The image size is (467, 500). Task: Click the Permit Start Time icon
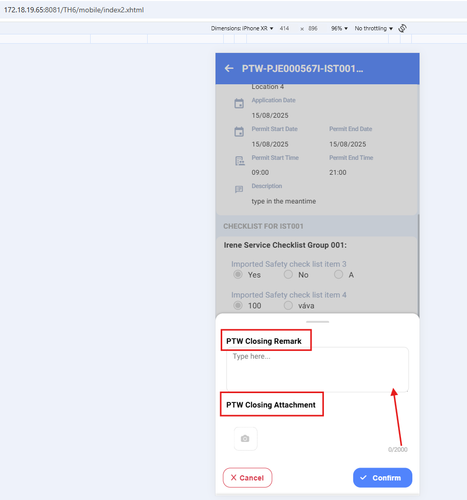pos(240,161)
